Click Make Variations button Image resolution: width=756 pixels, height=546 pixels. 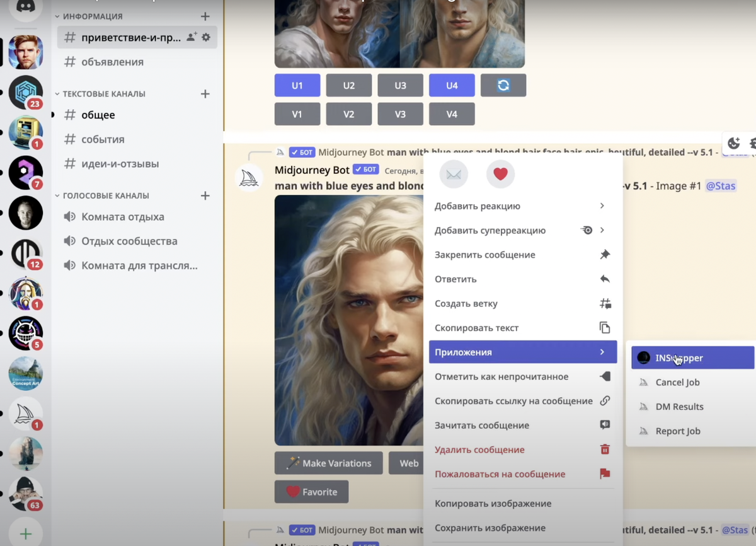329,463
